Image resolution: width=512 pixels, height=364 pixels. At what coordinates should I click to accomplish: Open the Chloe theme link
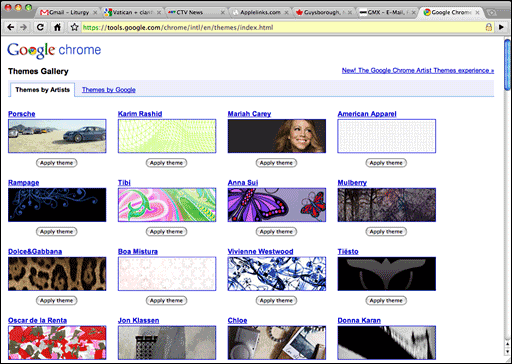pyautogui.click(x=237, y=320)
